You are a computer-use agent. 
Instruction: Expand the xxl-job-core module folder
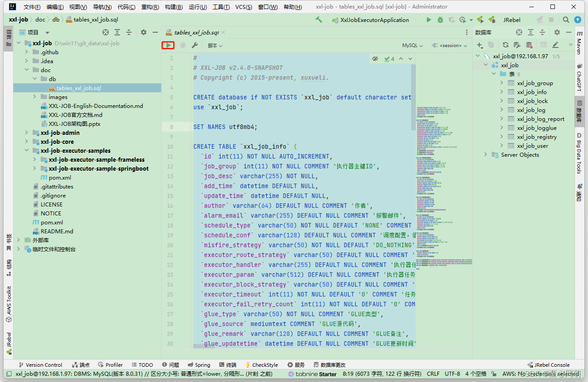click(27, 142)
